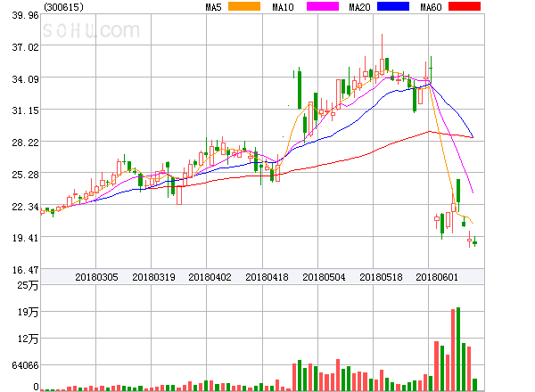Viewport: 535px width, 392px height.
Task: Select the 20180418 date label
Action: pyautogui.click(x=267, y=277)
